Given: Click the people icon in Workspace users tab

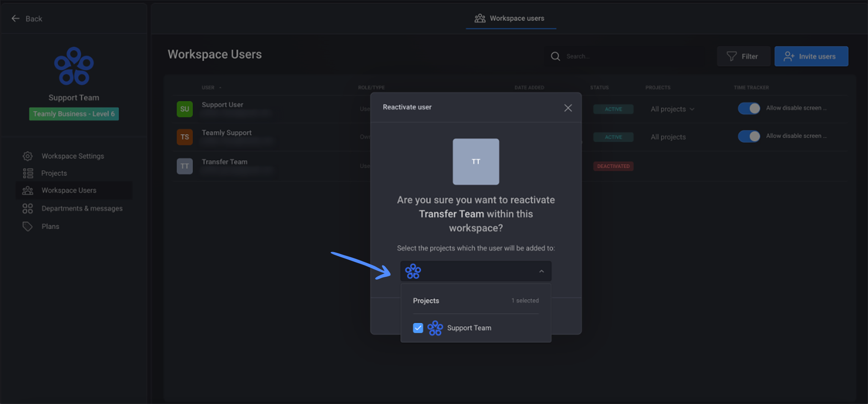Looking at the screenshot, I should [480, 18].
